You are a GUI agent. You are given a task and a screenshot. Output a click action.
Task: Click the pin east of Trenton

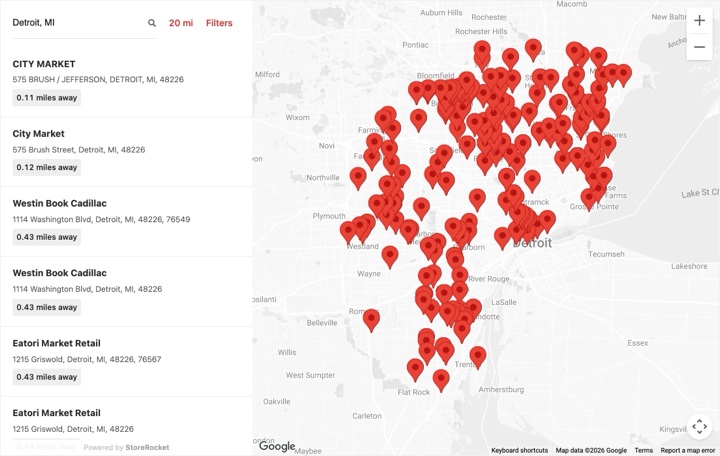pos(478,358)
